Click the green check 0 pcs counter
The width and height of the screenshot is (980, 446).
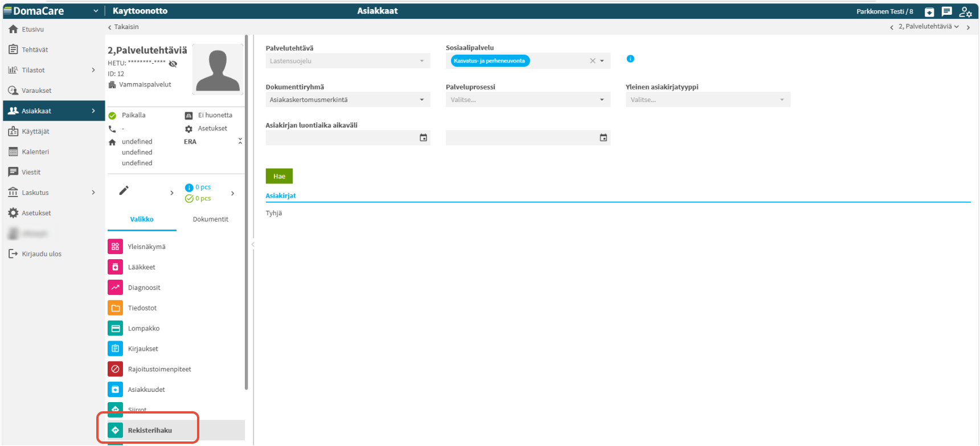(x=198, y=199)
